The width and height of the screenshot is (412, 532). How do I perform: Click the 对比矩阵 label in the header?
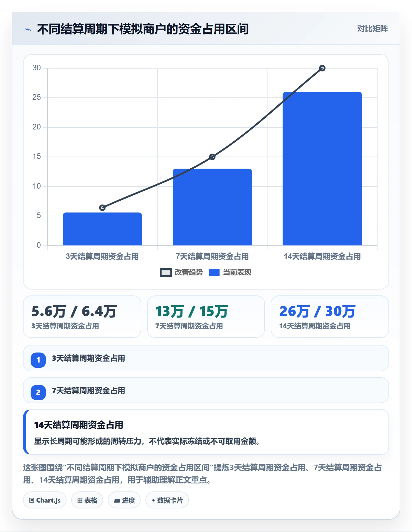[372, 29]
